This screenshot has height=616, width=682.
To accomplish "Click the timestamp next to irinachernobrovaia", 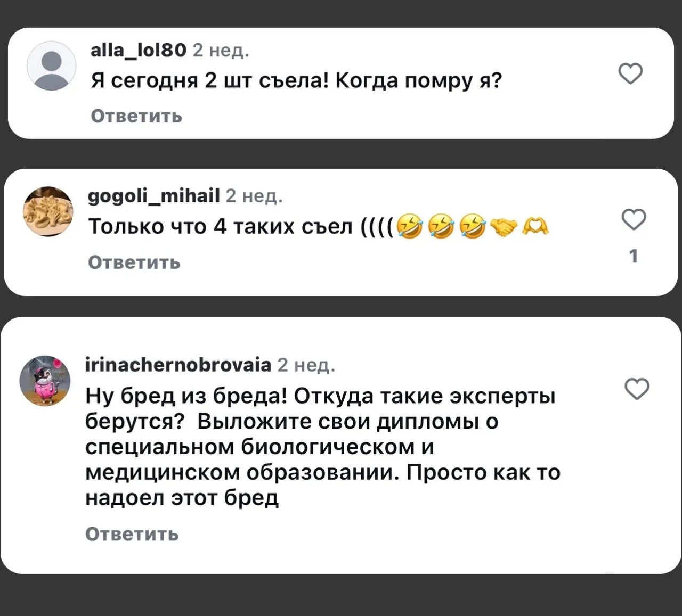I will pos(306,365).
